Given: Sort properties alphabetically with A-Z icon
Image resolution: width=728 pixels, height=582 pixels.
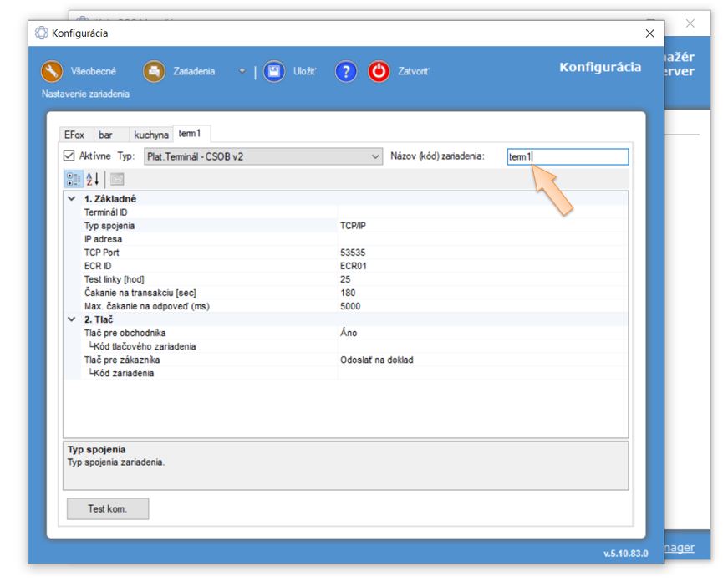Looking at the screenshot, I should click(93, 178).
